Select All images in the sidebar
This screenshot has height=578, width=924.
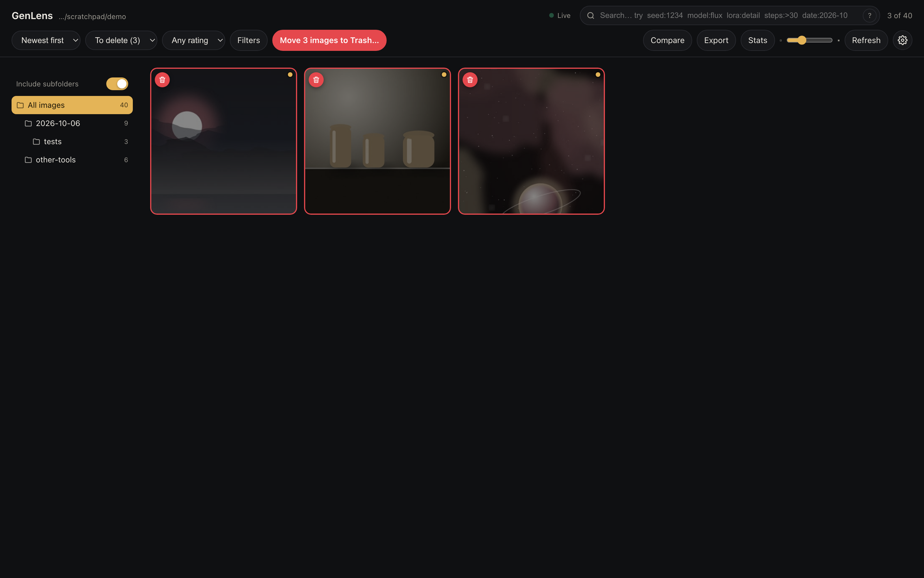pos(72,105)
